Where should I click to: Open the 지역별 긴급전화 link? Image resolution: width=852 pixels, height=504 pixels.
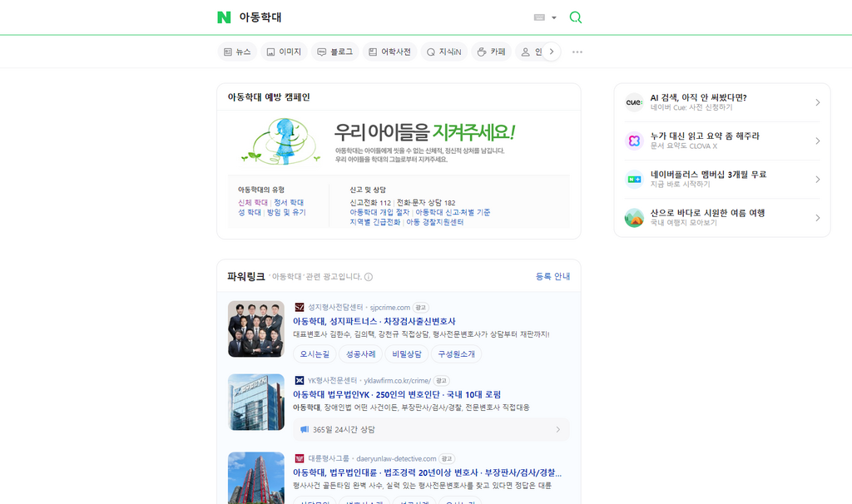click(375, 222)
